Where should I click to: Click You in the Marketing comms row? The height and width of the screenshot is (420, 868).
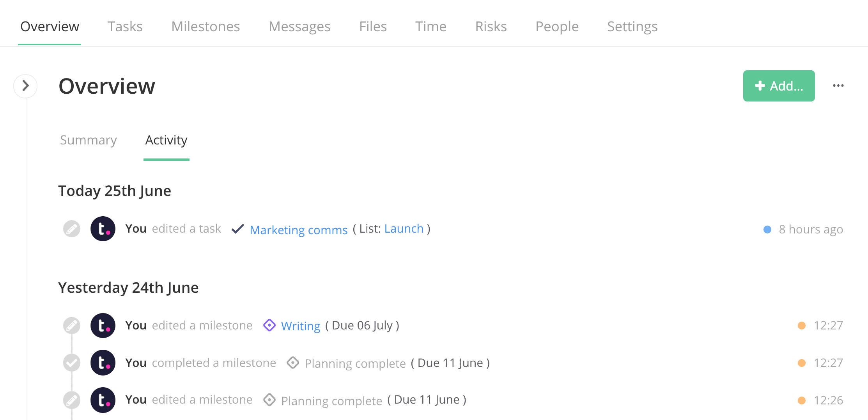(x=136, y=229)
